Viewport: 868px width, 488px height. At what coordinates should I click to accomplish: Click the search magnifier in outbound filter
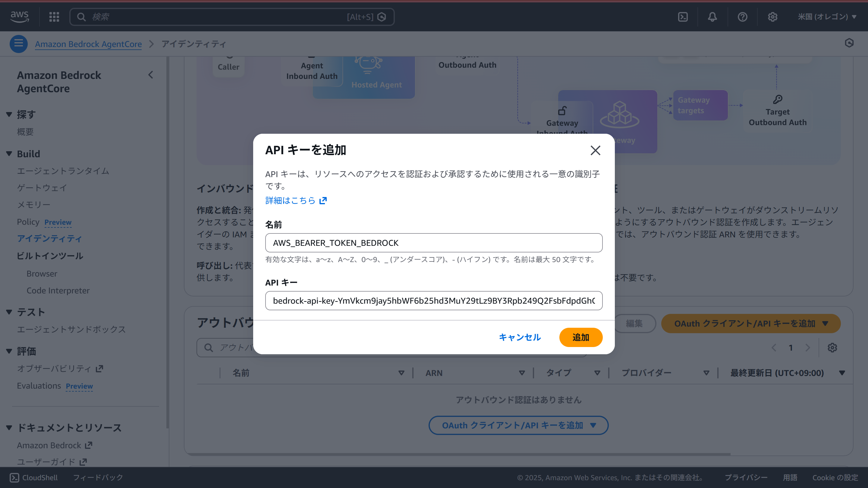pos(209,348)
